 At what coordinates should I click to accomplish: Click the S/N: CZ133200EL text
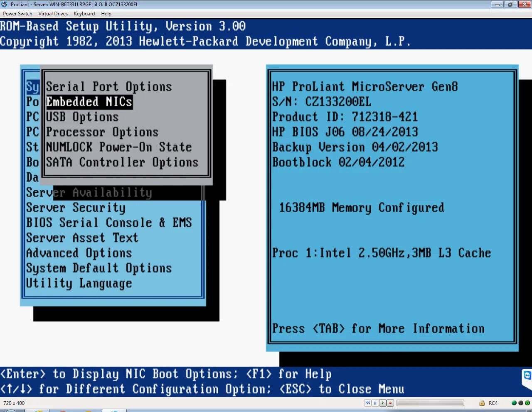[x=322, y=102]
